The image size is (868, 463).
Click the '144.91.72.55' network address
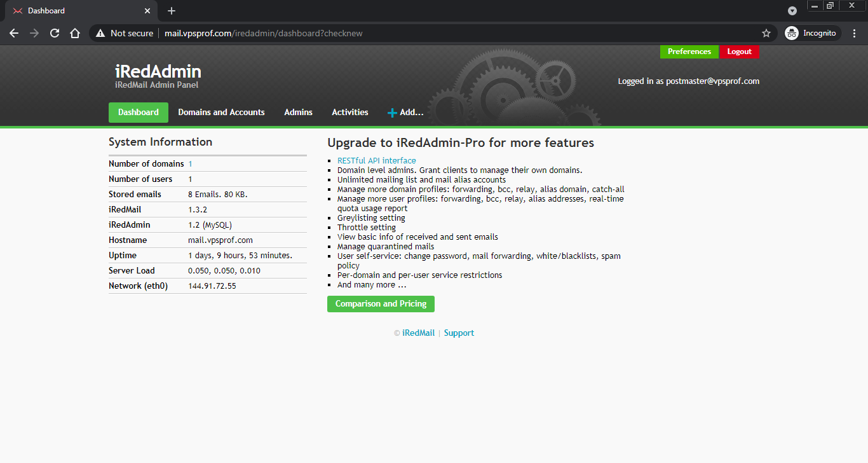(x=212, y=286)
